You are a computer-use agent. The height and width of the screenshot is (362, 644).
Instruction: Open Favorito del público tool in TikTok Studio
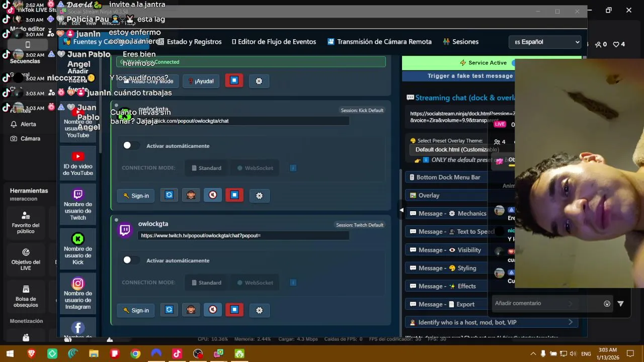point(26,221)
